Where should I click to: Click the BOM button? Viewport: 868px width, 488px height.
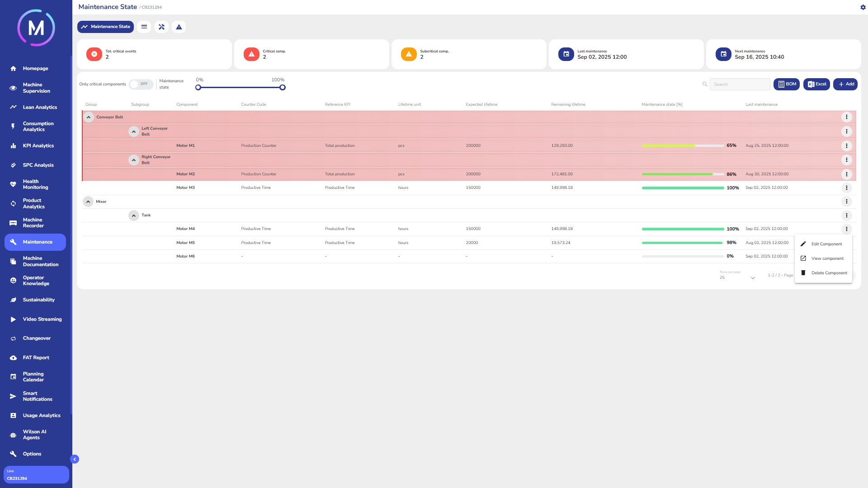[x=787, y=84]
